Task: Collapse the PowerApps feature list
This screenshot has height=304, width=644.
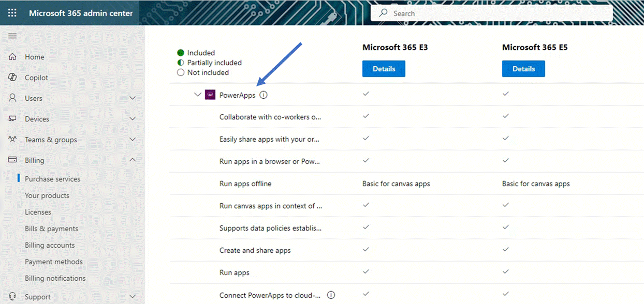Action: tap(198, 95)
